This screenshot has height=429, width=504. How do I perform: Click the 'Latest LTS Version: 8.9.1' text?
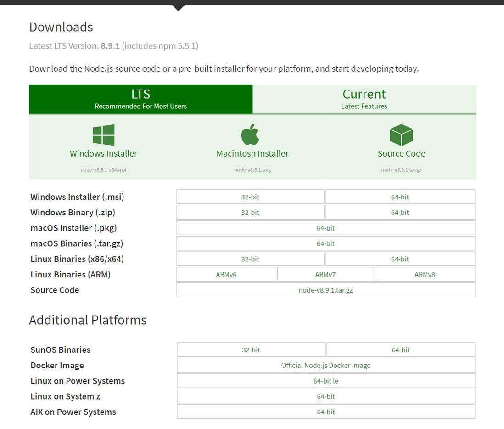[74, 45]
